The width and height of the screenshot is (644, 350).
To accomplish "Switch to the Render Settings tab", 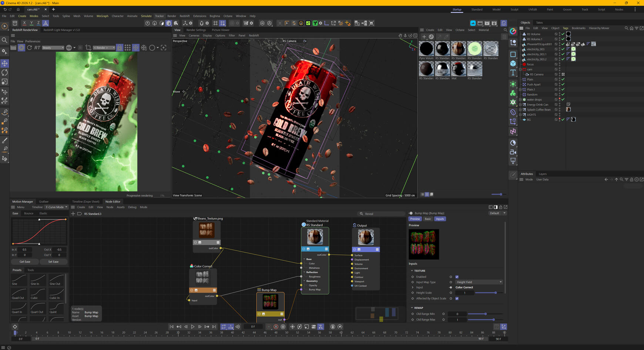I will coord(196,30).
